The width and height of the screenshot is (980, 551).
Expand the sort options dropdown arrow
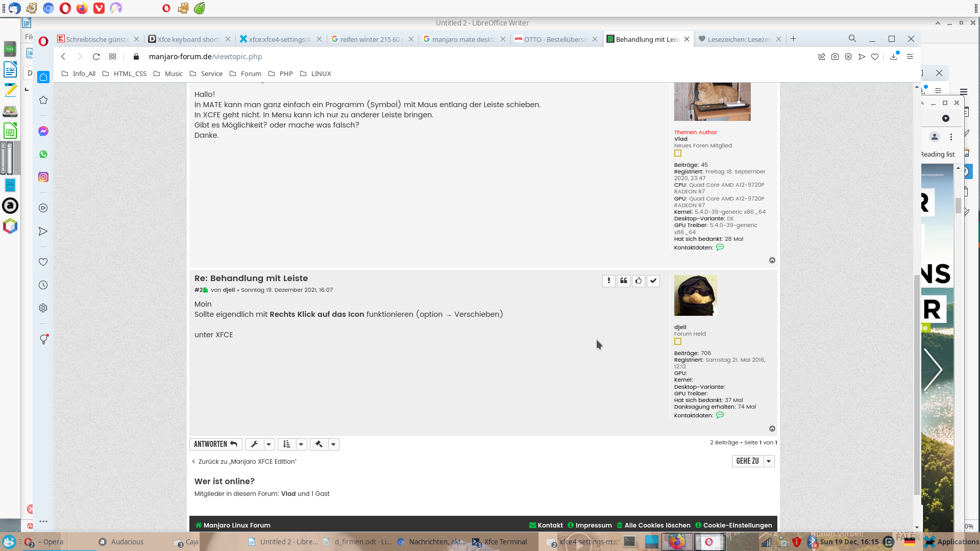tap(301, 444)
